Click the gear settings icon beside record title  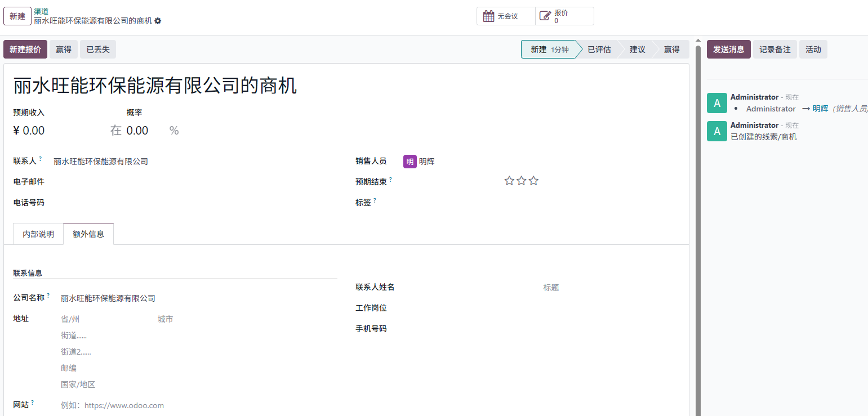coord(158,21)
